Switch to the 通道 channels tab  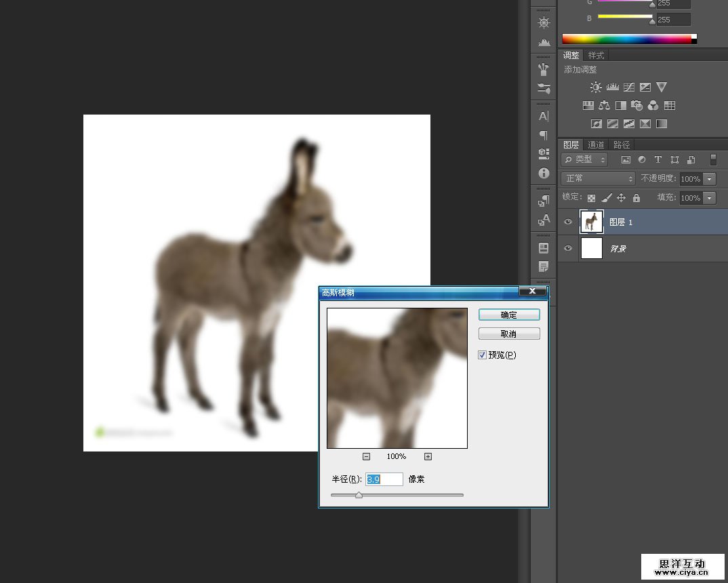click(x=596, y=144)
